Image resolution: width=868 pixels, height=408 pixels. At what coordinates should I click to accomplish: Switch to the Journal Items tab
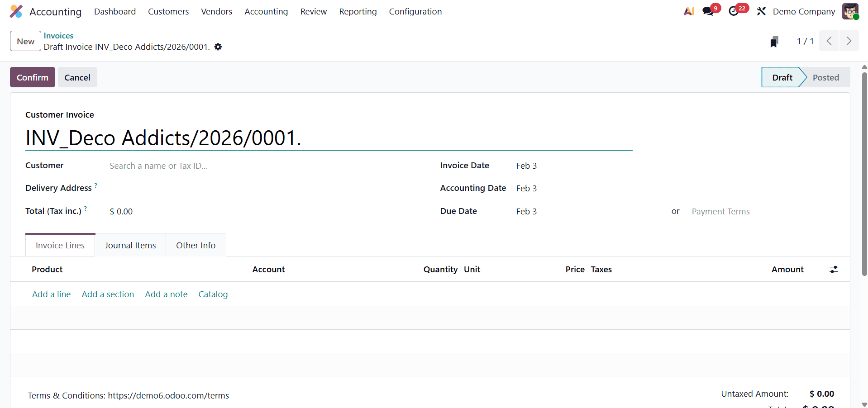click(x=130, y=245)
